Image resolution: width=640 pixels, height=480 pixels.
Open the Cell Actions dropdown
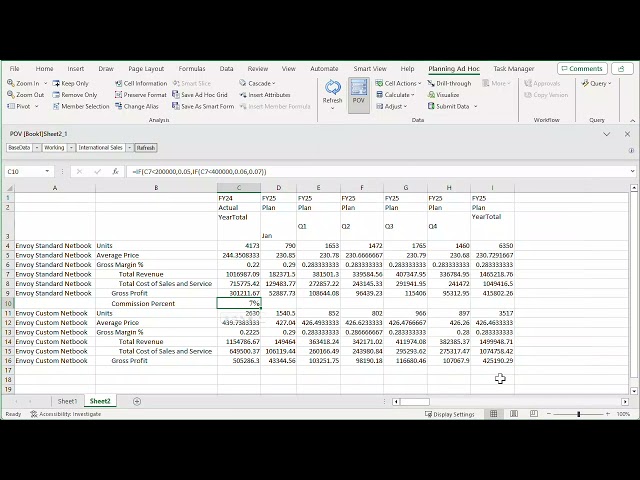pos(398,83)
